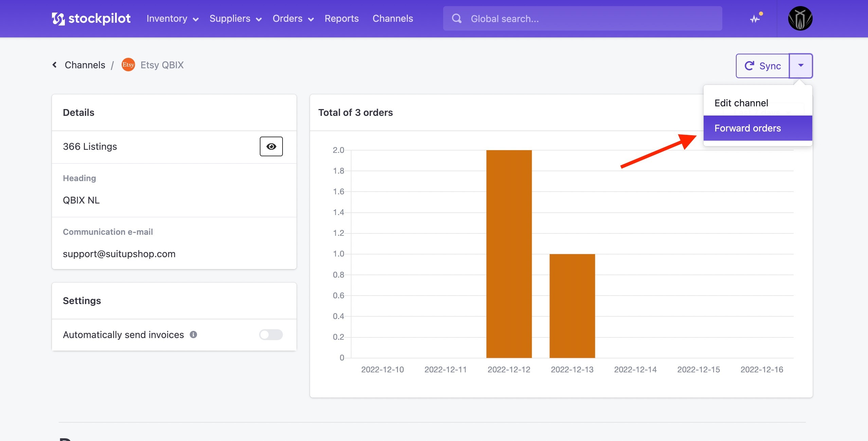Click the Etsy channel logo

point(128,65)
